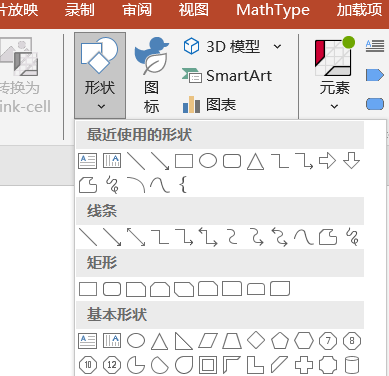Select rectangle in 最近使用的形状
The width and height of the screenshot is (389, 376).
(184, 161)
